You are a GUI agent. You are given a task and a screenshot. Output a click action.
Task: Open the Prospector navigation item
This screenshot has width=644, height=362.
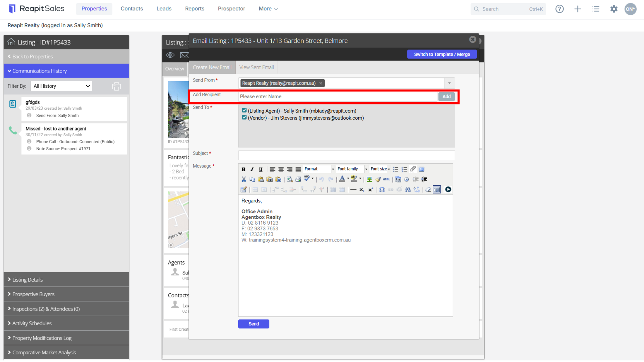[232, 9]
